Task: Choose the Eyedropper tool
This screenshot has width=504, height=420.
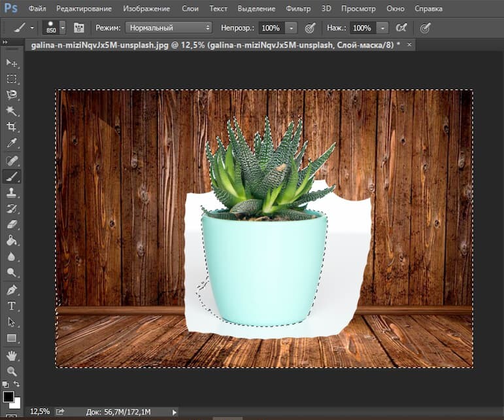Action: pos(11,143)
